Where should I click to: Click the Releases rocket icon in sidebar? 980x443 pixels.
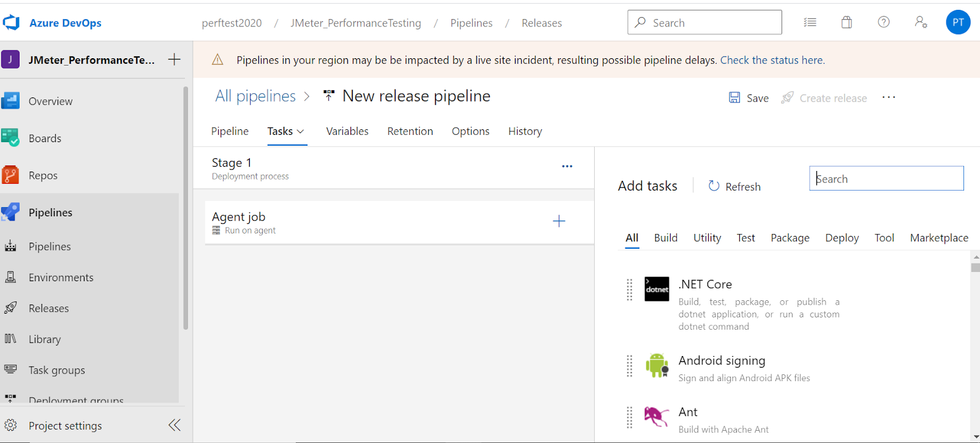pos(10,308)
